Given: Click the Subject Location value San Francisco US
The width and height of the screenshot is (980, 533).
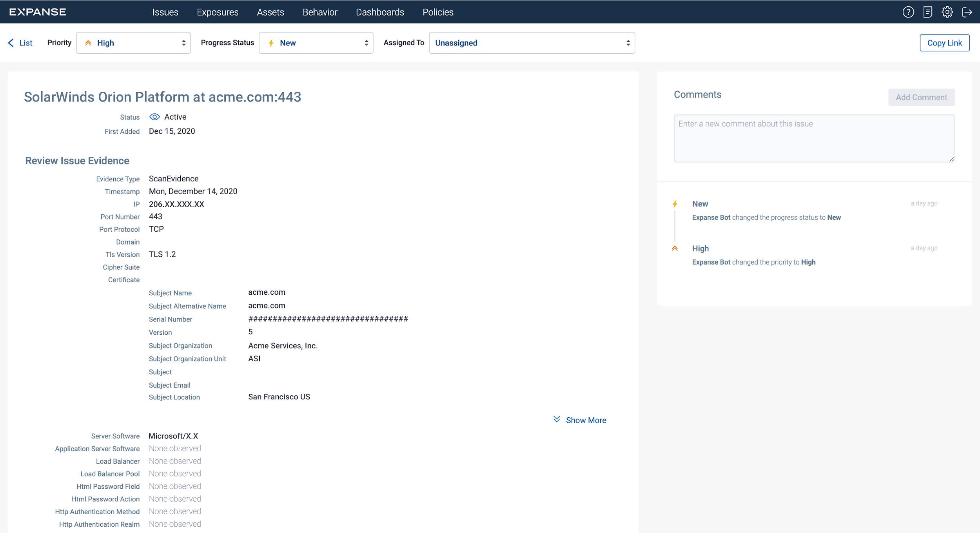Looking at the screenshot, I should pos(279,397).
